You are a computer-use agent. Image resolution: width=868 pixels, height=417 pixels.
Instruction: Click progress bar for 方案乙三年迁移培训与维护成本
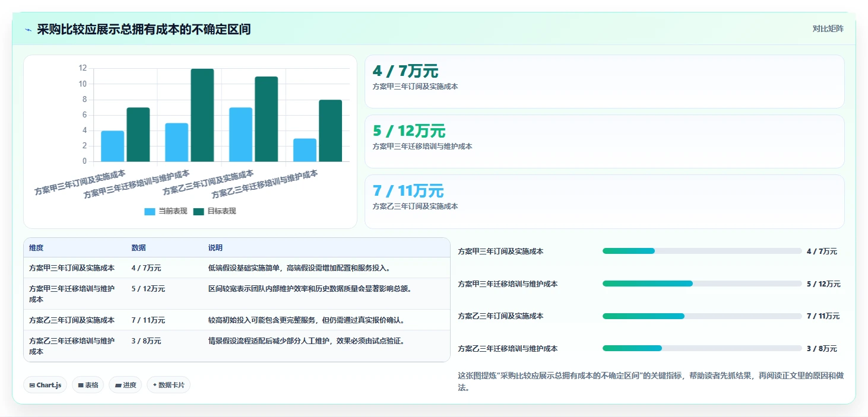pos(702,348)
